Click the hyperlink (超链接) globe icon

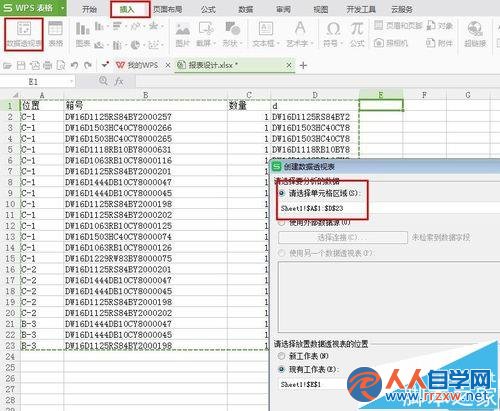tap(475, 34)
